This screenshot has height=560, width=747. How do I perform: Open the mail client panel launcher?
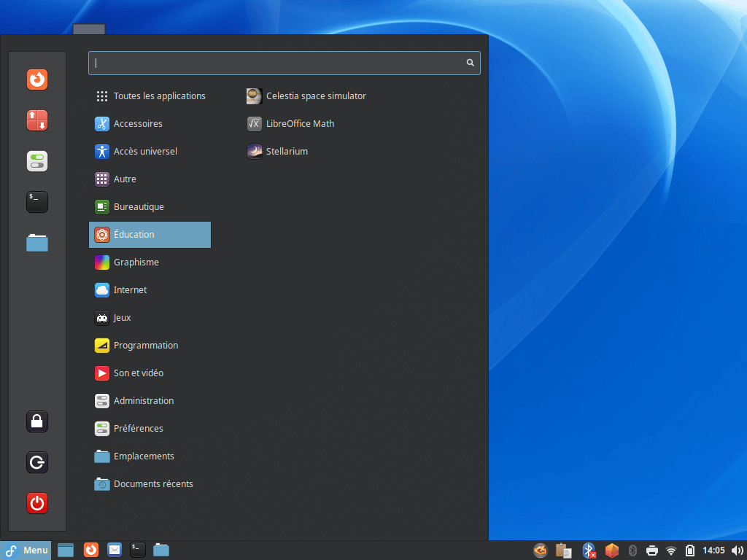click(x=115, y=550)
